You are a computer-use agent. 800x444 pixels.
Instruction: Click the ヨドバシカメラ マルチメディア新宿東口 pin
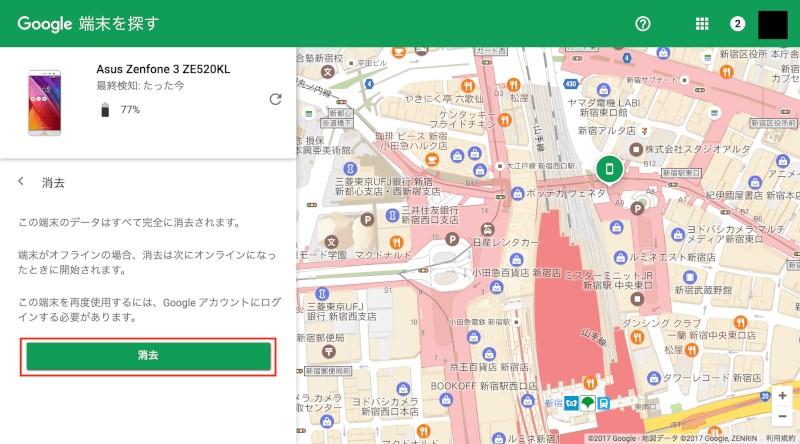(678, 234)
